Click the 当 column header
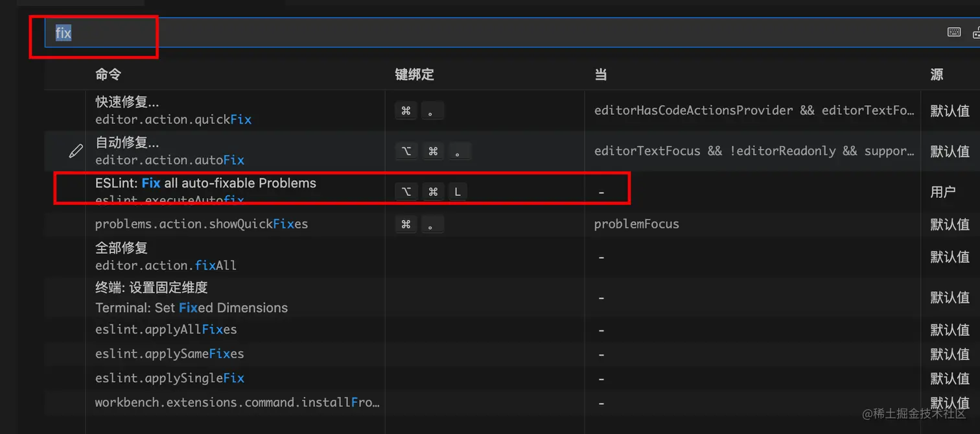980x434 pixels. click(x=601, y=75)
